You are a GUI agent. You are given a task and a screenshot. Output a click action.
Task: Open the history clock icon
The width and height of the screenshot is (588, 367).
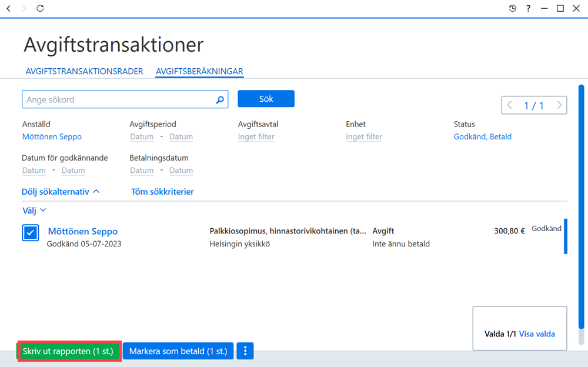pos(512,8)
